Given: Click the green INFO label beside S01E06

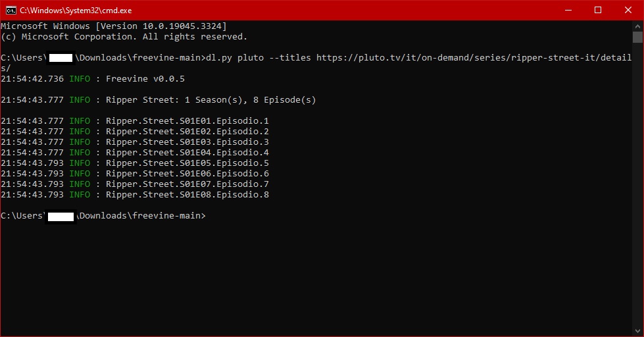Looking at the screenshot, I should [80, 174].
